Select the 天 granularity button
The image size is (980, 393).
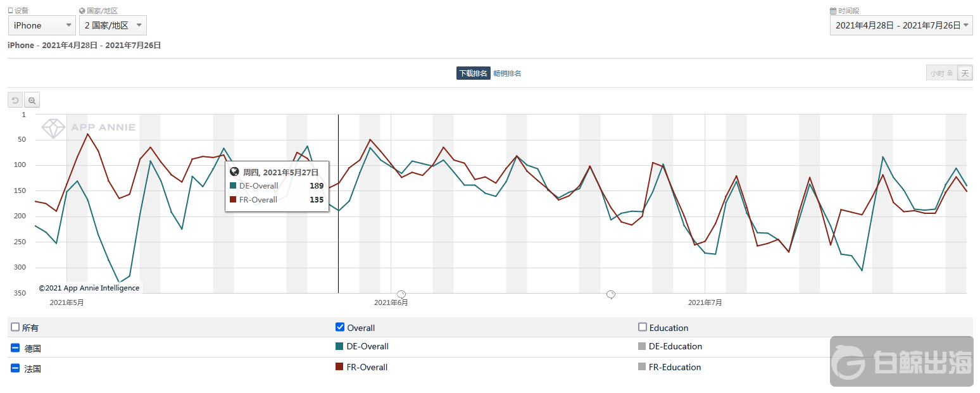pos(965,73)
